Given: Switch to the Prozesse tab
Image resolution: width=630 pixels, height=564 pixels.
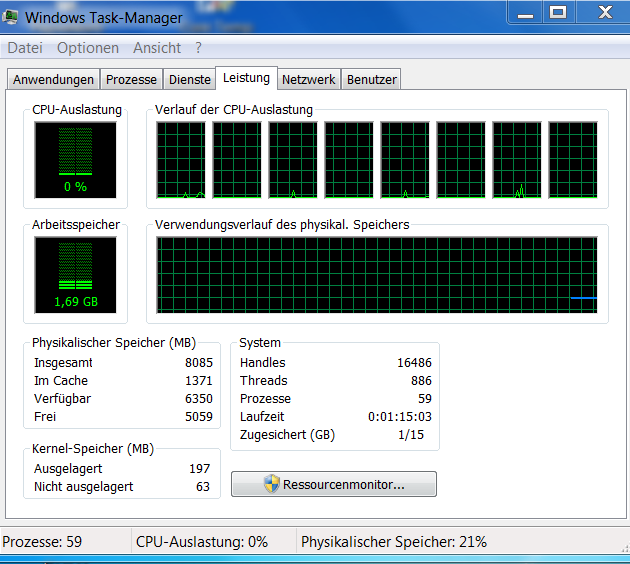Looking at the screenshot, I should point(131,80).
